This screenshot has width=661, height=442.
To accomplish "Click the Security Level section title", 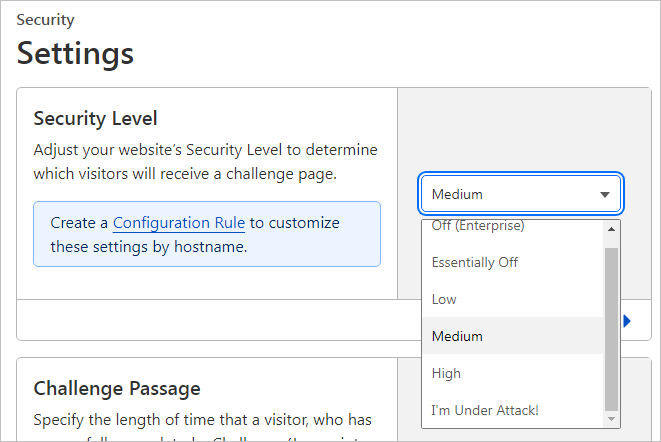I will (95, 118).
